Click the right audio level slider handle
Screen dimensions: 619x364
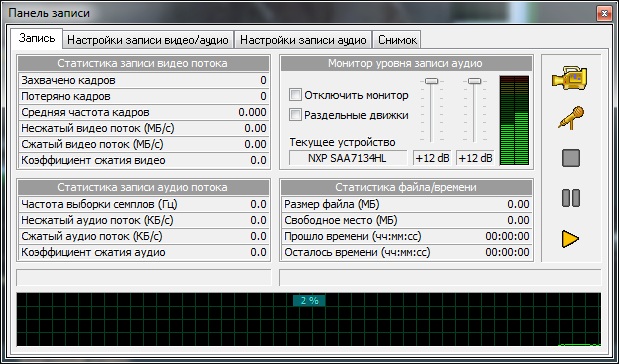pos(475,81)
